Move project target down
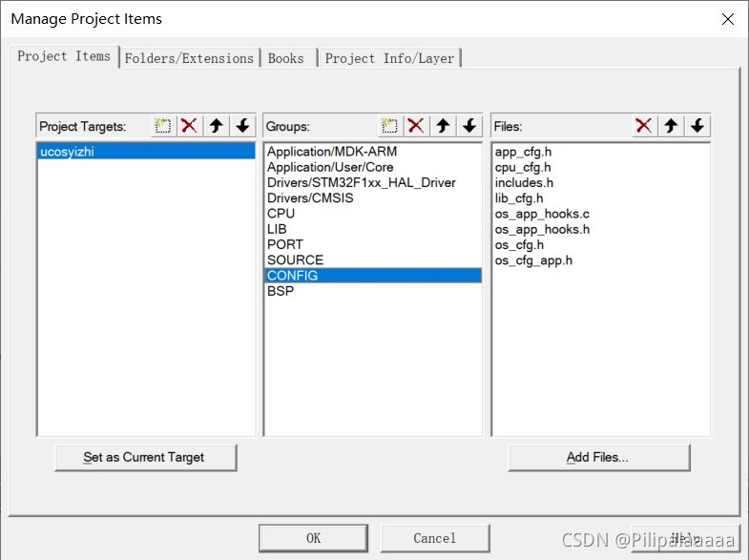The image size is (749, 560). [242, 126]
